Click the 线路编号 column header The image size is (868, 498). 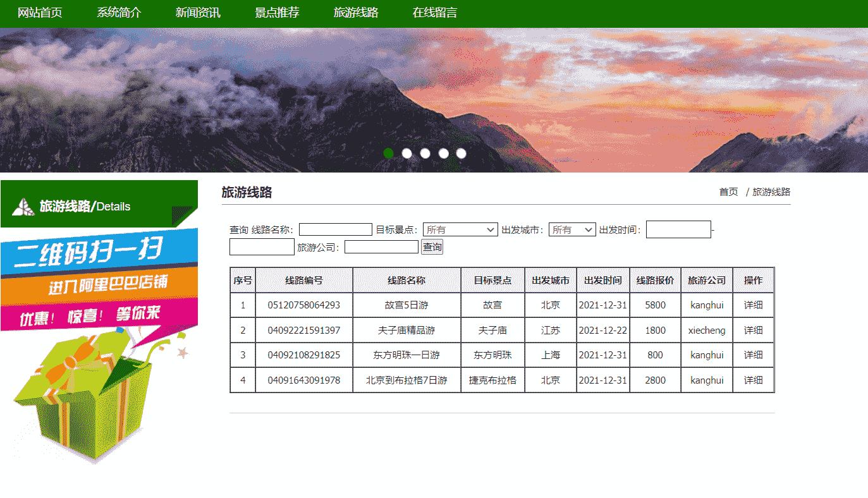pyautogui.click(x=304, y=281)
